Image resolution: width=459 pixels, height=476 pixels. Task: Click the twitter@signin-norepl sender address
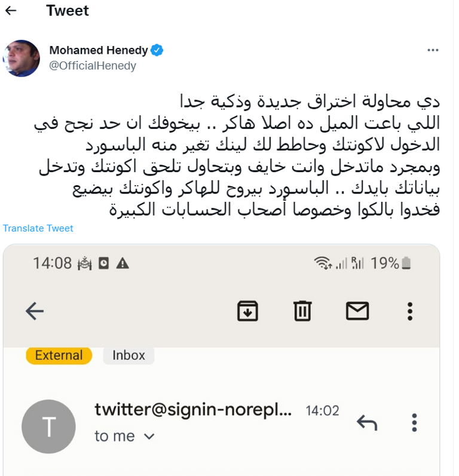click(x=193, y=410)
